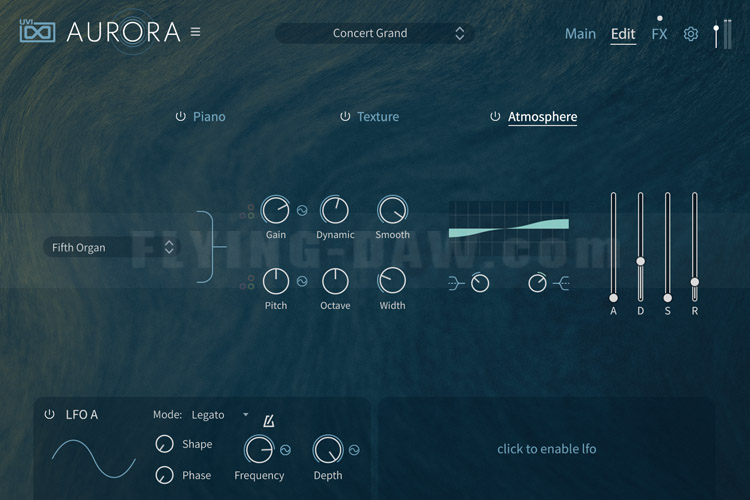Click the modulation icon beside Frequency

coord(286,450)
